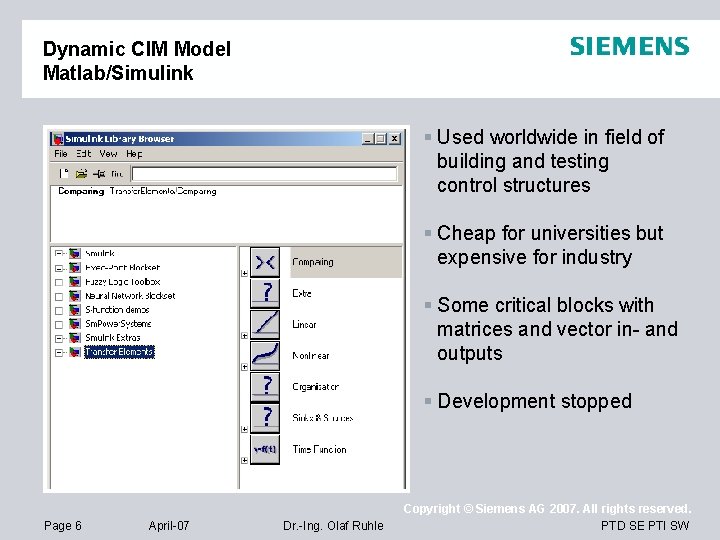Select the Simulink library tree item
This screenshot has width=720, height=540.
coord(100,253)
